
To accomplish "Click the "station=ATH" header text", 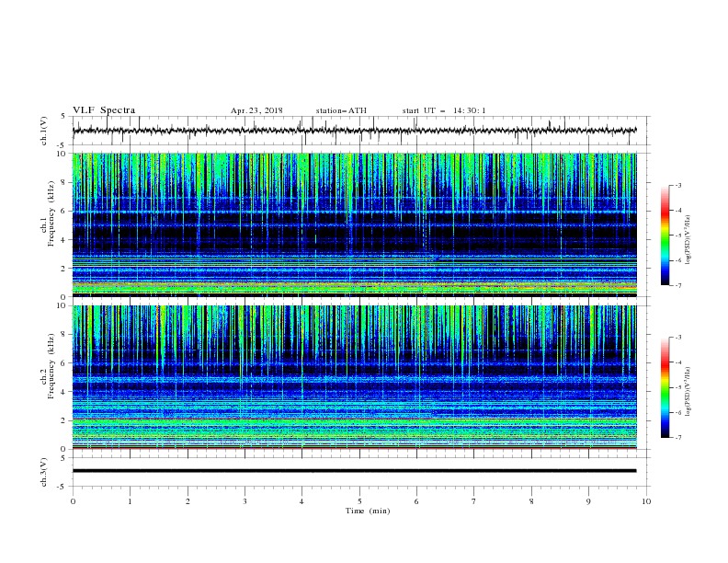I will pos(341,110).
